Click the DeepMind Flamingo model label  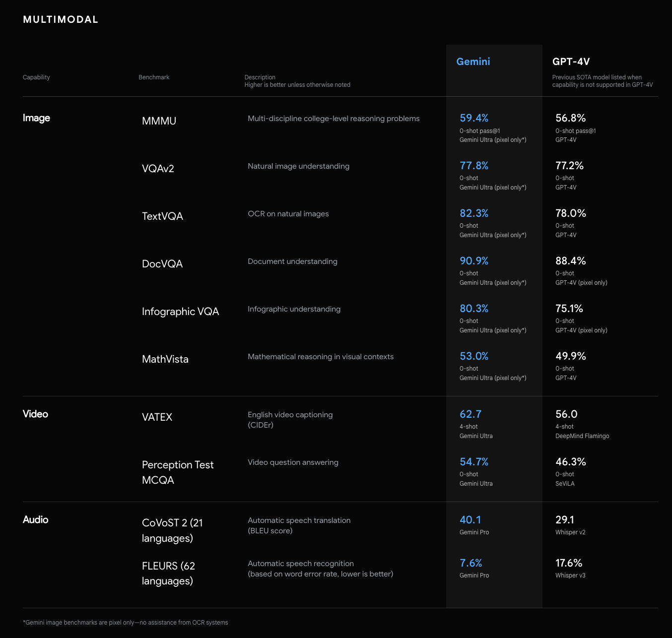tap(582, 436)
